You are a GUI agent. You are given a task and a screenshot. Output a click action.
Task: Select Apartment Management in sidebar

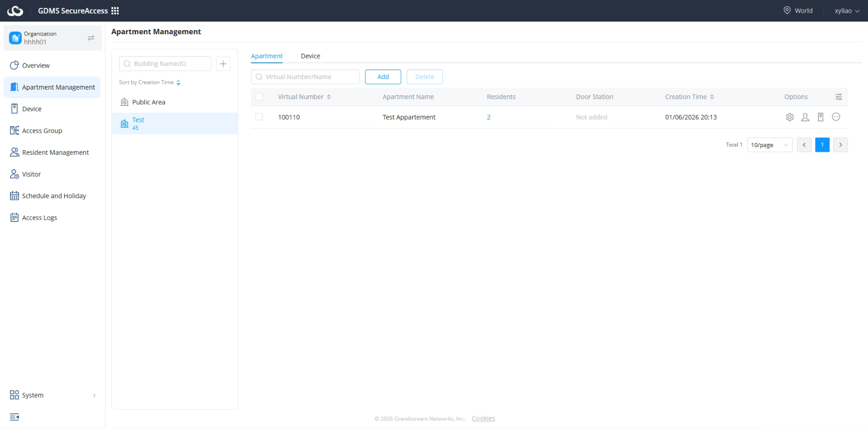(52, 87)
